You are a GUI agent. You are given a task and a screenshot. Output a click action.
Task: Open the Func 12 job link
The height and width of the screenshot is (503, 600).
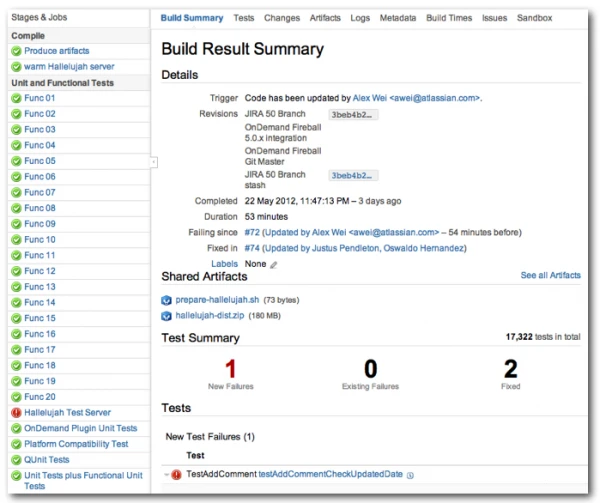pyautogui.click(x=40, y=271)
